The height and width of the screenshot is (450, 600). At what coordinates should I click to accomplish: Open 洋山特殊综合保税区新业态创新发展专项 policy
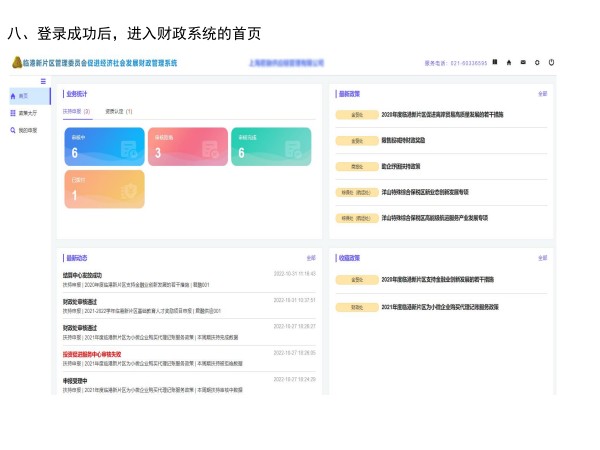pos(425,192)
